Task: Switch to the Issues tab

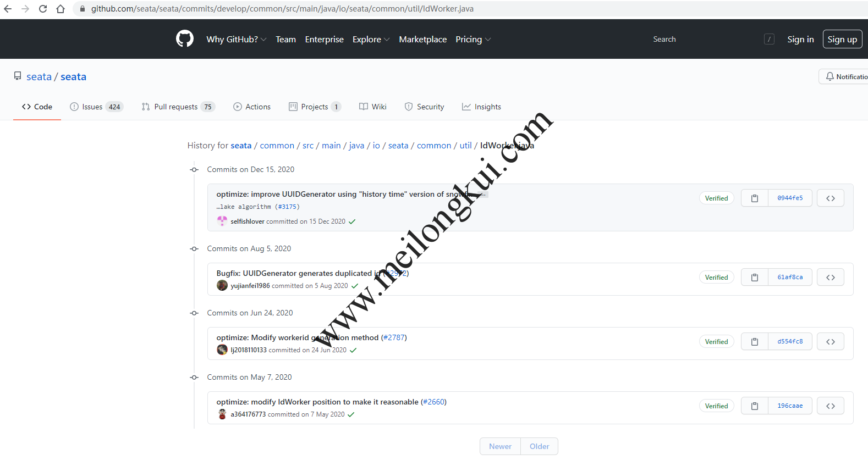Action: 96,107
